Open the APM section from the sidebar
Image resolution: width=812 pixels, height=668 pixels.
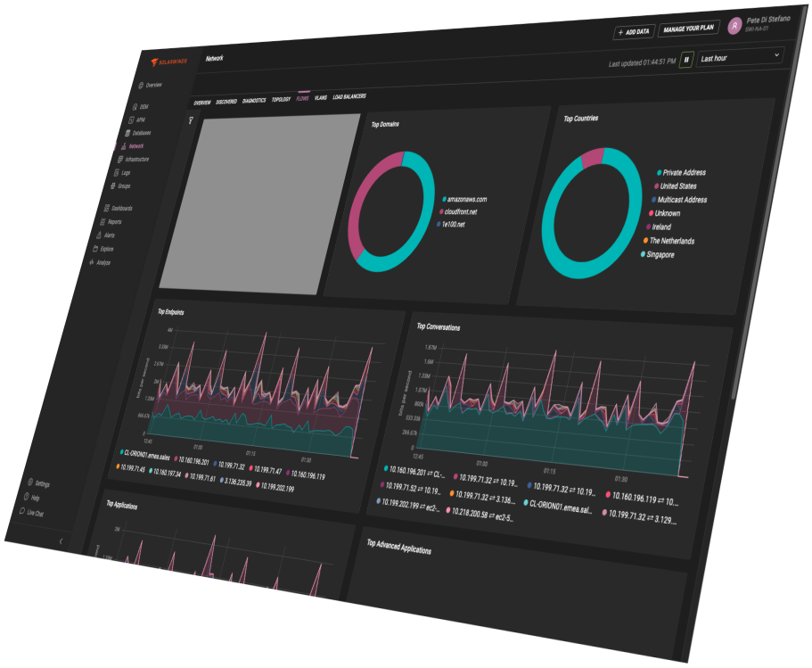point(131,120)
